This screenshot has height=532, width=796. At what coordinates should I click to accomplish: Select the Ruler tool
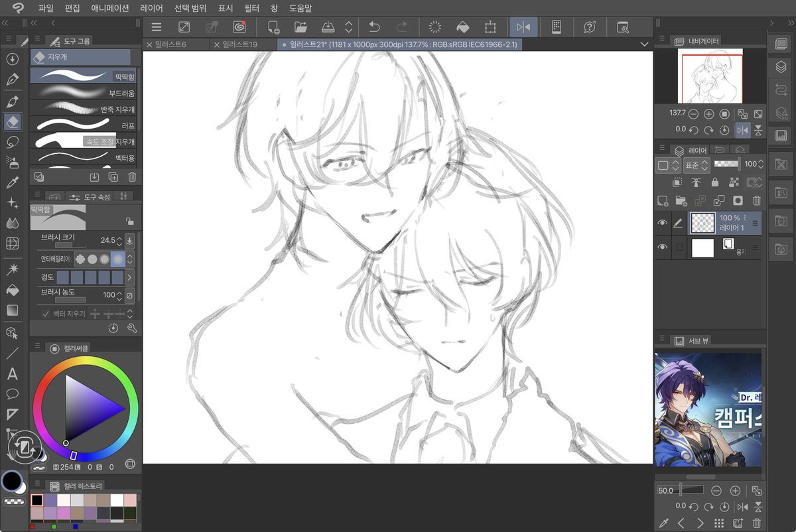[12, 415]
